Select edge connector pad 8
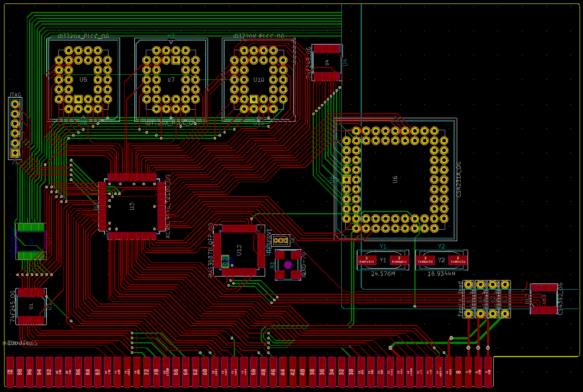This screenshot has width=583, height=392. coord(458,372)
